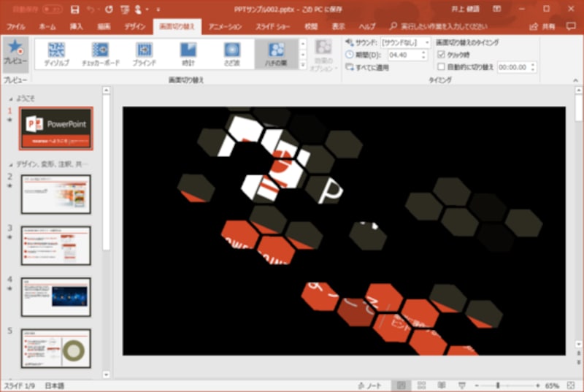Image resolution: width=584 pixels, height=392 pixels.
Task: Click the Share (共有) button
Action: tap(542, 26)
